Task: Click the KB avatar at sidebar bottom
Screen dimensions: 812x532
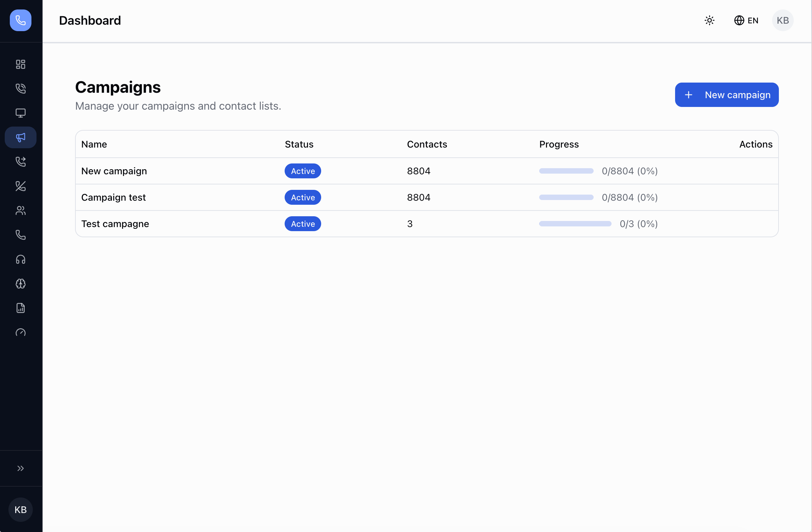Action: (21, 509)
